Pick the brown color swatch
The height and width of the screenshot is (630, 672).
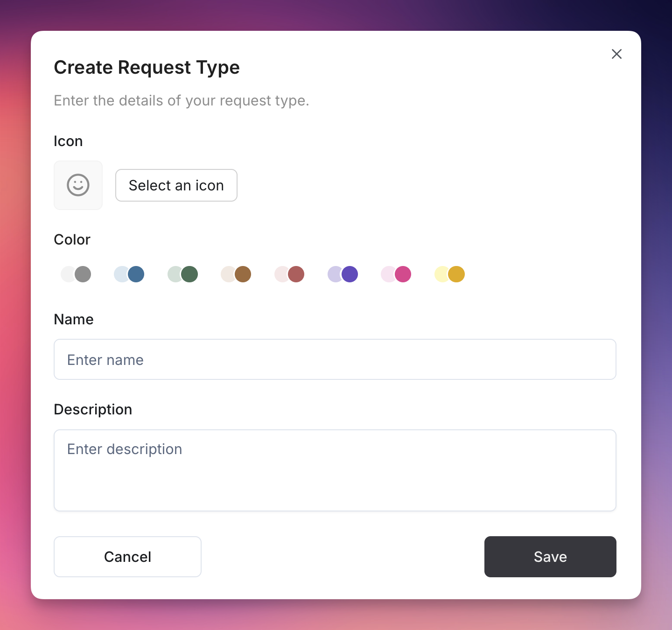pos(236,274)
